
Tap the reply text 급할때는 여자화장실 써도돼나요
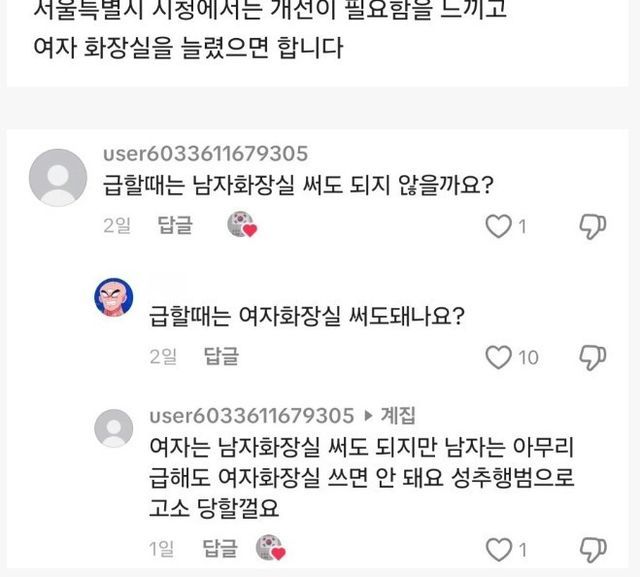(x=306, y=316)
